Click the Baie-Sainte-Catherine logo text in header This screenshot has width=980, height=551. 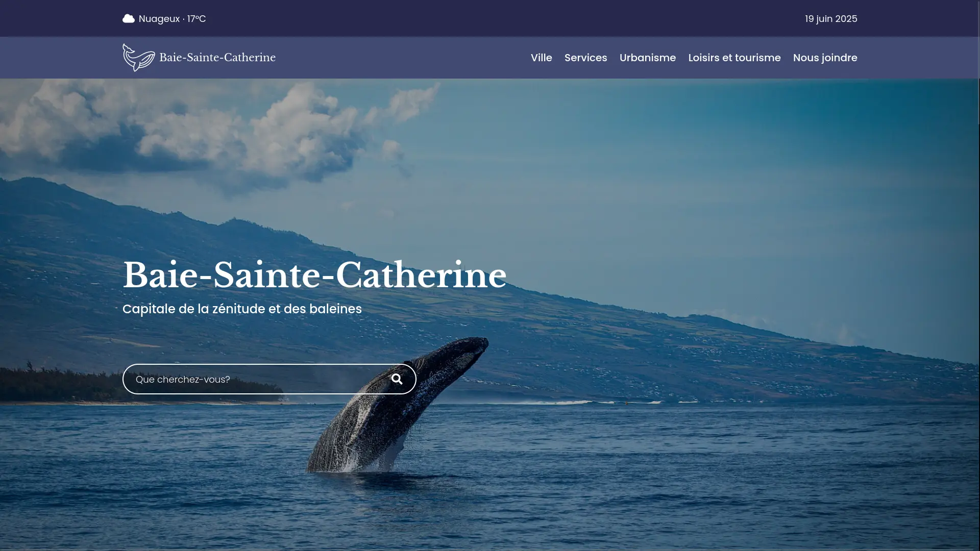(x=217, y=58)
